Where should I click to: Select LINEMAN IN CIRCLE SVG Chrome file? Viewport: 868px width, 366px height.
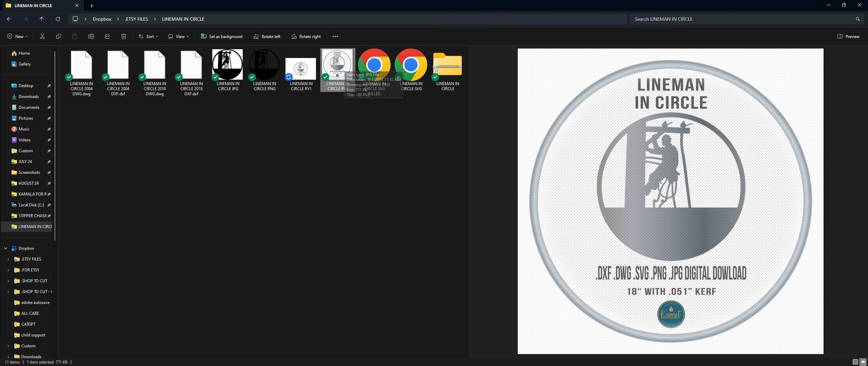(411, 70)
